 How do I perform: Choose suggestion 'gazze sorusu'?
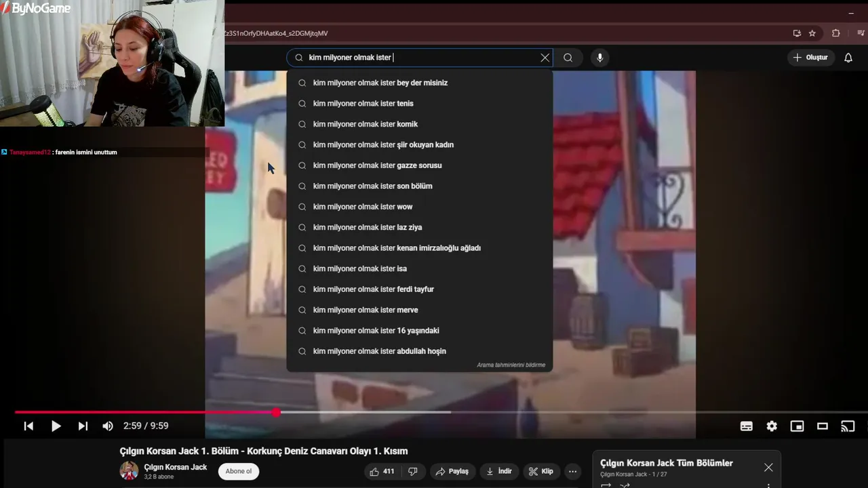click(x=419, y=165)
